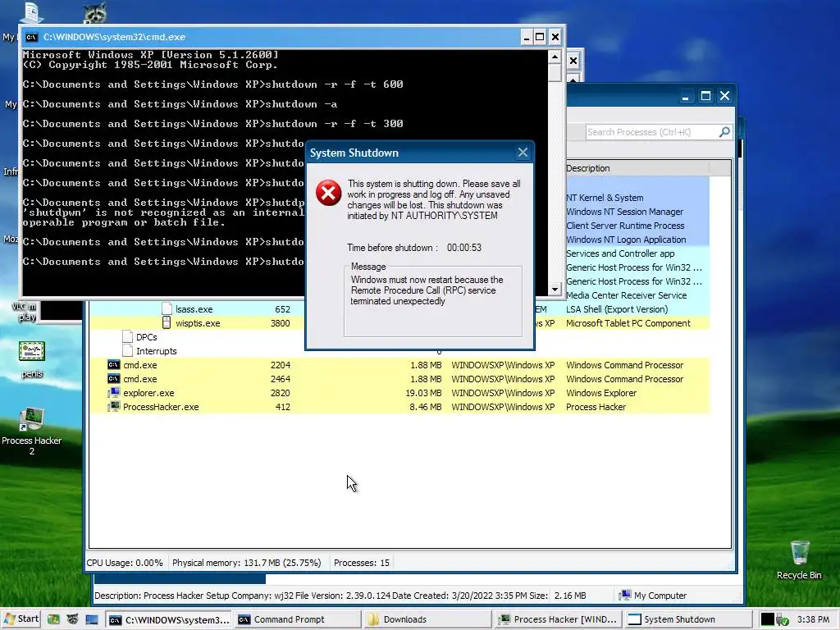
Task: Click the lsass.exe file icon
Action: point(167,308)
